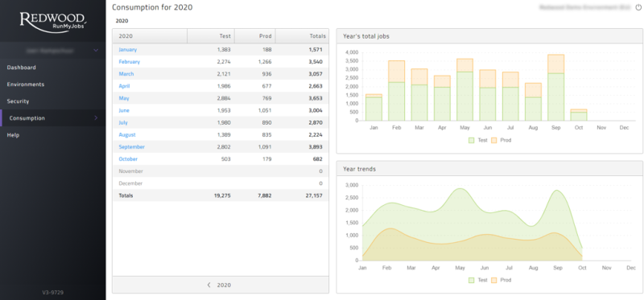The height and width of the screenshot is (300, 644).
Task: Click the September bar in the chart
Action: [555, 88]
